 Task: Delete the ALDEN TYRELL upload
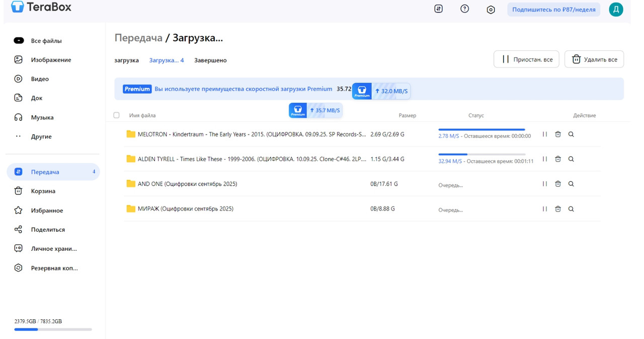(x=558, y=159)
